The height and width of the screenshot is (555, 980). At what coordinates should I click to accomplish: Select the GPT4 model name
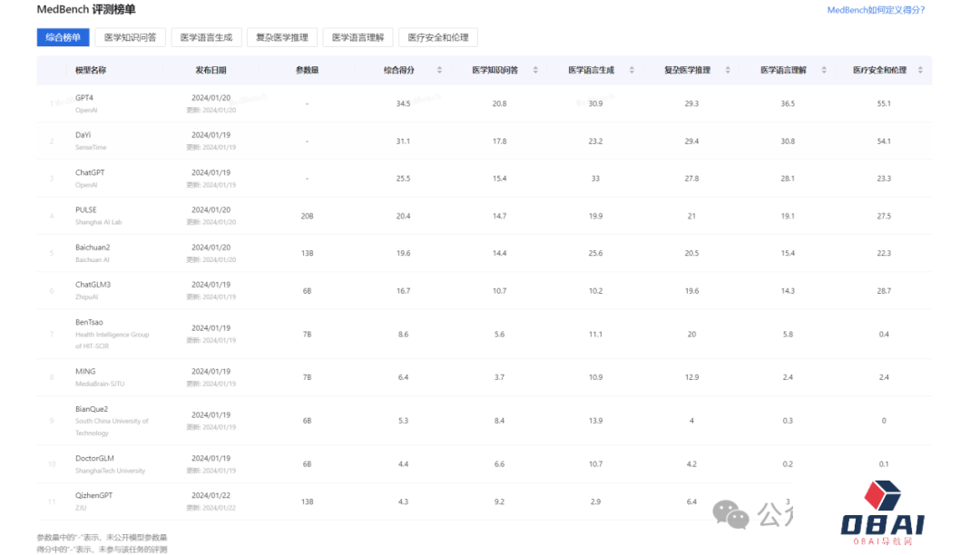[84, 98]
